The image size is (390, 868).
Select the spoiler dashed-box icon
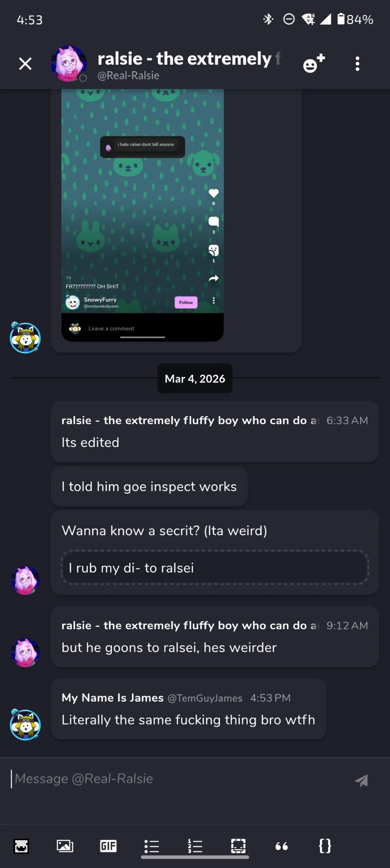click(x=238, y=846)
